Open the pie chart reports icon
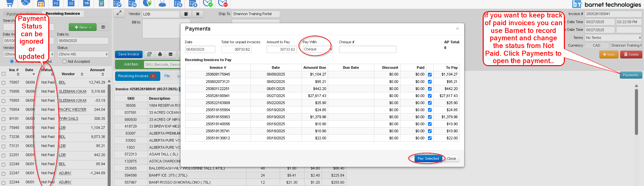644x186 pixels. [147, 3]
